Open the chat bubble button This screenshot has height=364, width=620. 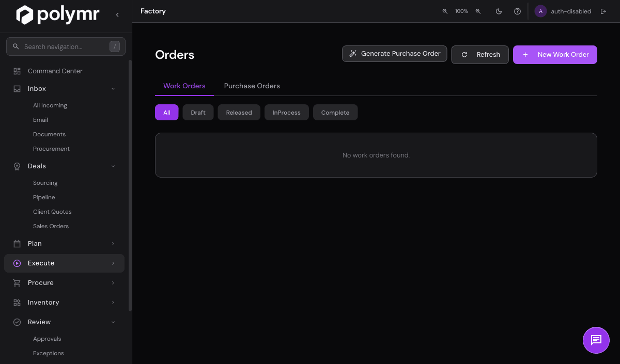point(596,340)
